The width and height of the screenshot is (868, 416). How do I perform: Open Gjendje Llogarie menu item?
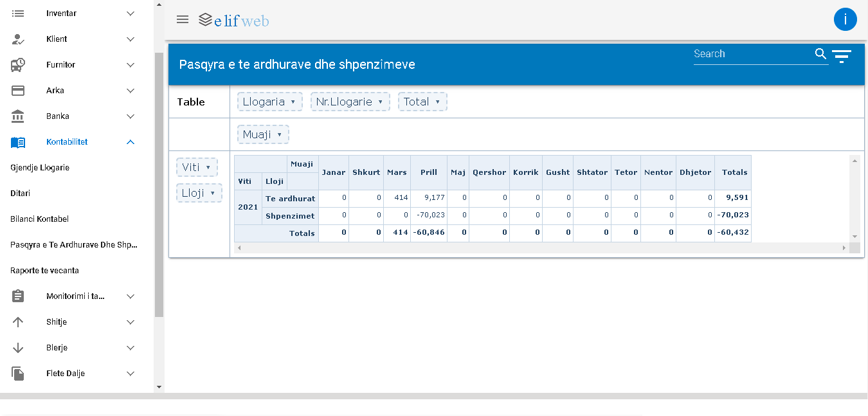40,168
